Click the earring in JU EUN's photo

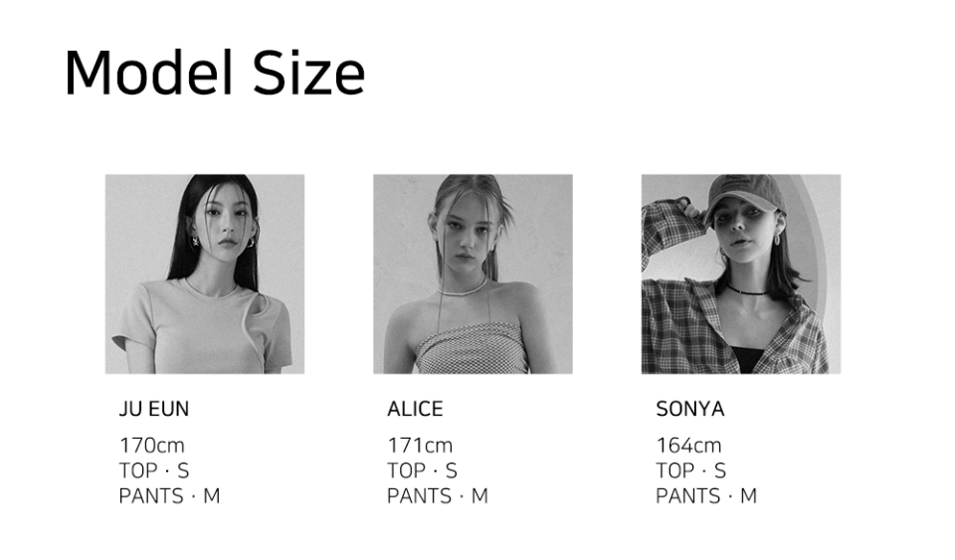click(x=198, y=240)
